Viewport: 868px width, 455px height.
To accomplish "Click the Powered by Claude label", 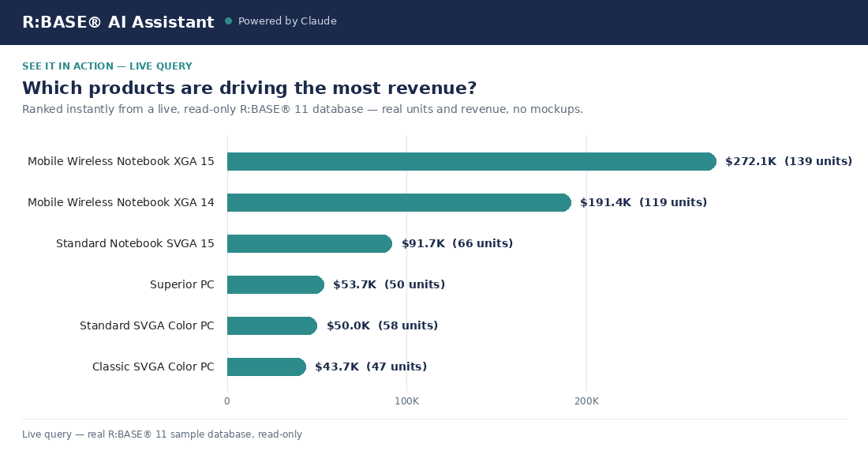I will tap(287, 21).
